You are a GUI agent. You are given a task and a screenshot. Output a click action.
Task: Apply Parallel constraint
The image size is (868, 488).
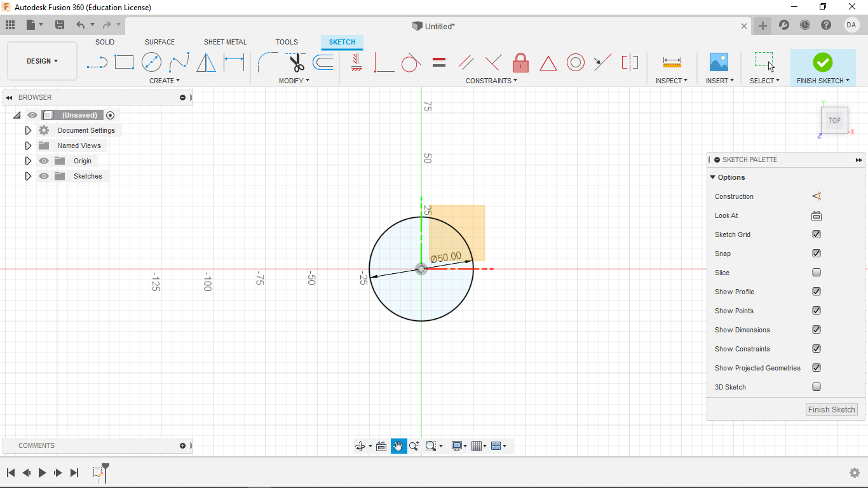[466, 62]
